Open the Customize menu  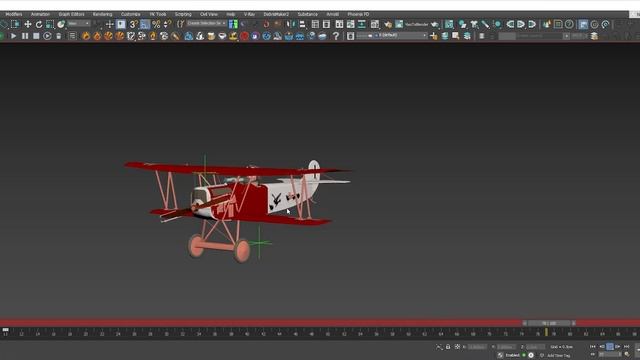(131, 14)
